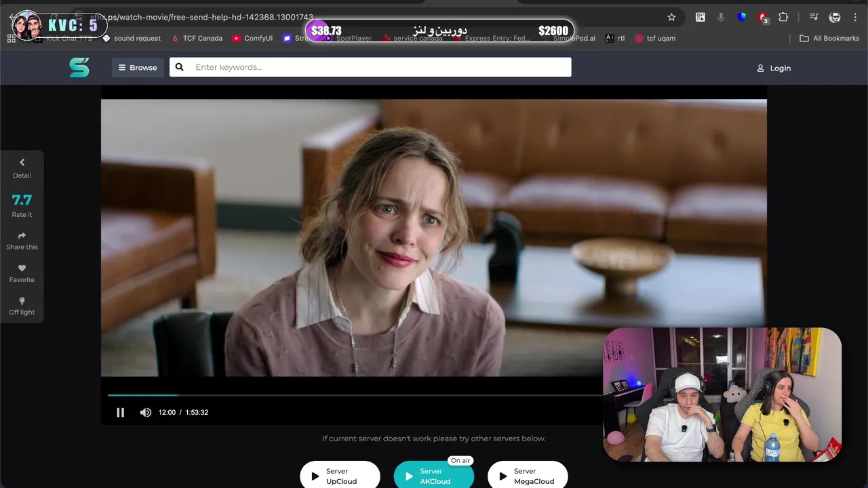This screenshot has width=868, height=488.
Task: Open Chrome three-dot menu
Action: (x=855, y=17)
